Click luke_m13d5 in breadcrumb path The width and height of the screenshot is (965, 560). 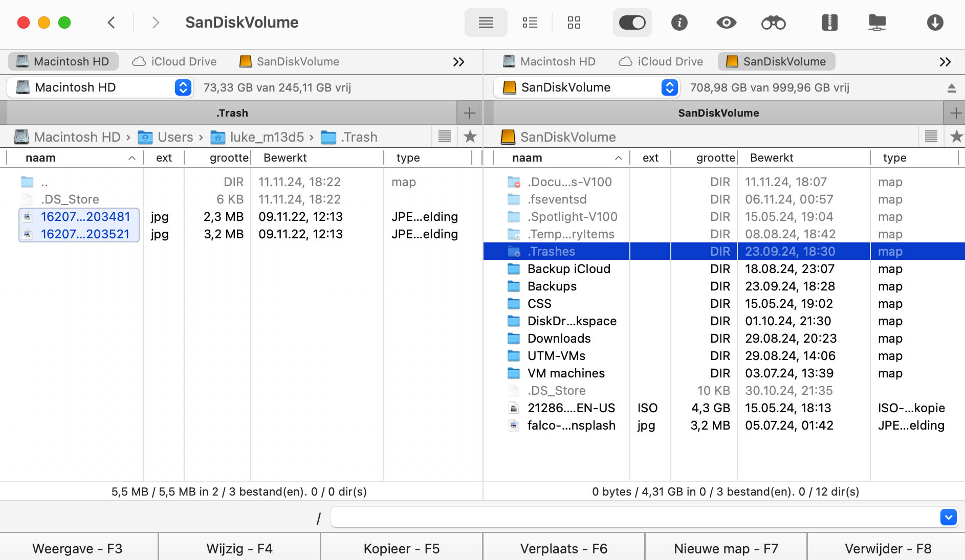[258, 137]
